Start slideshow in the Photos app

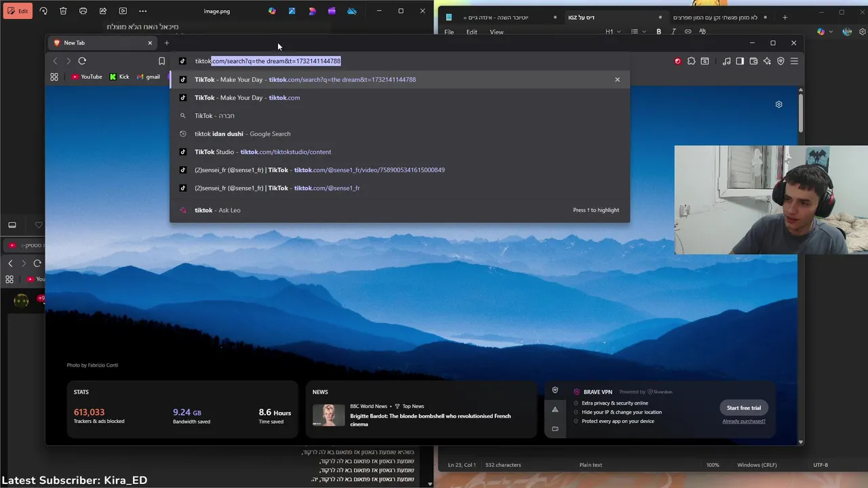coord(123,11)
